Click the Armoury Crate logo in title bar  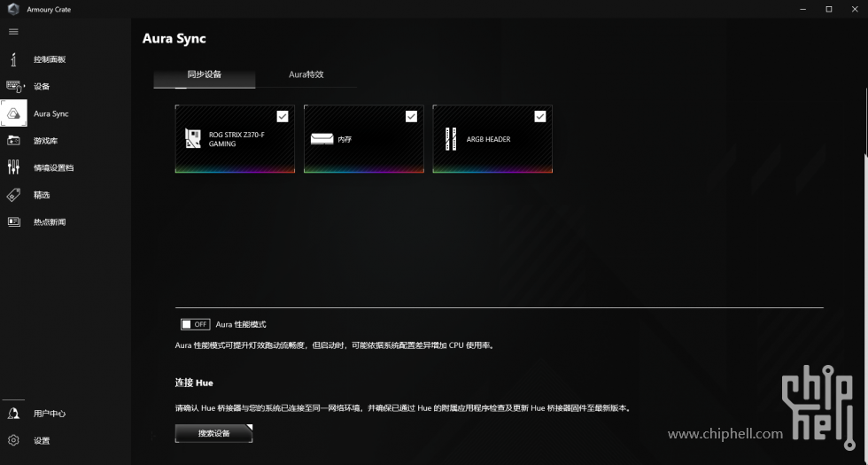(x=13, y=10)
